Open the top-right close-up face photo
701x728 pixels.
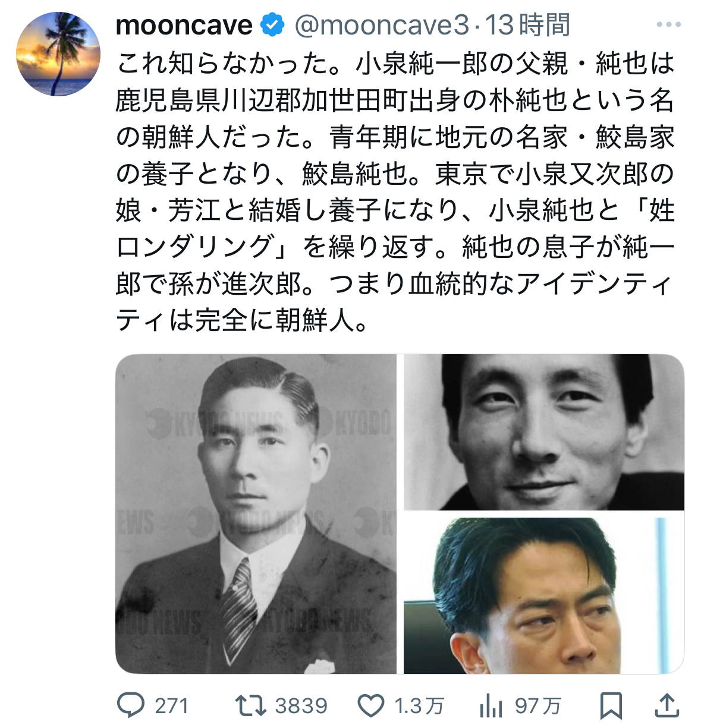click(x=544, y=433)
